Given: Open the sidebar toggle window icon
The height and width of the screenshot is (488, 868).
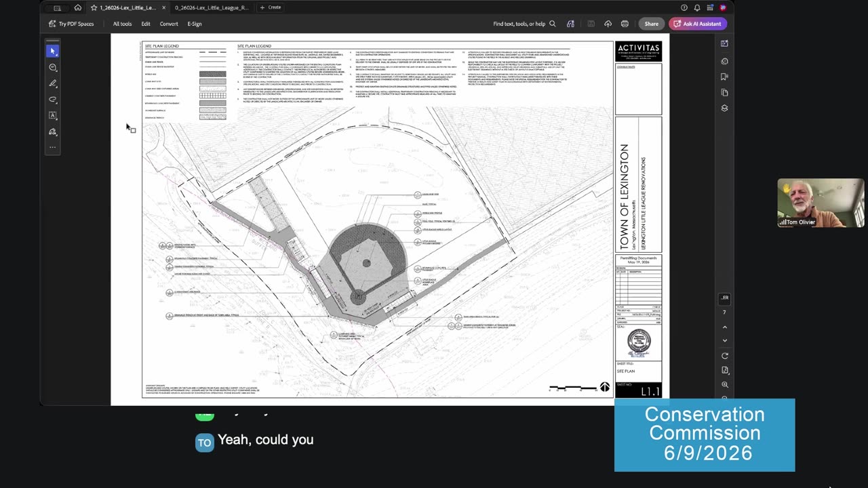Looking at the screenshot, I should (x=58, y=7).
